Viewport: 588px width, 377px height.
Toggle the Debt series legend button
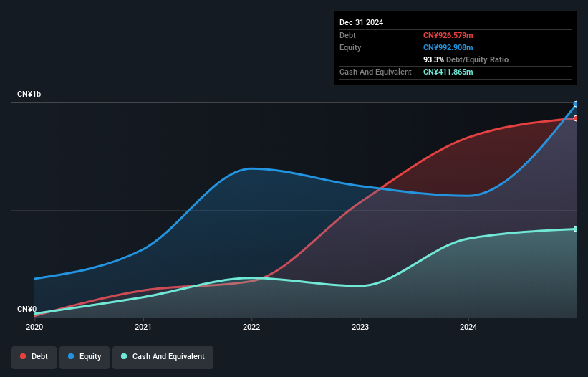click(34, 357)
